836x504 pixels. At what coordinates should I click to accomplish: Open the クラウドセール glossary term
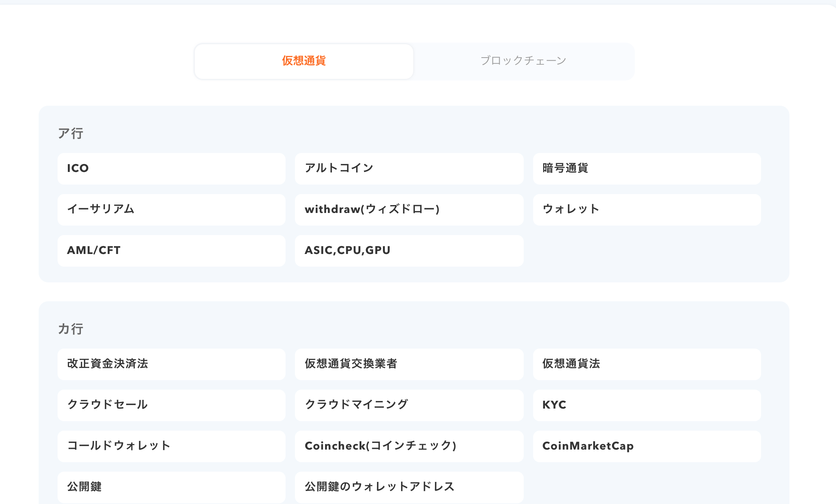[x=171, y=405]
